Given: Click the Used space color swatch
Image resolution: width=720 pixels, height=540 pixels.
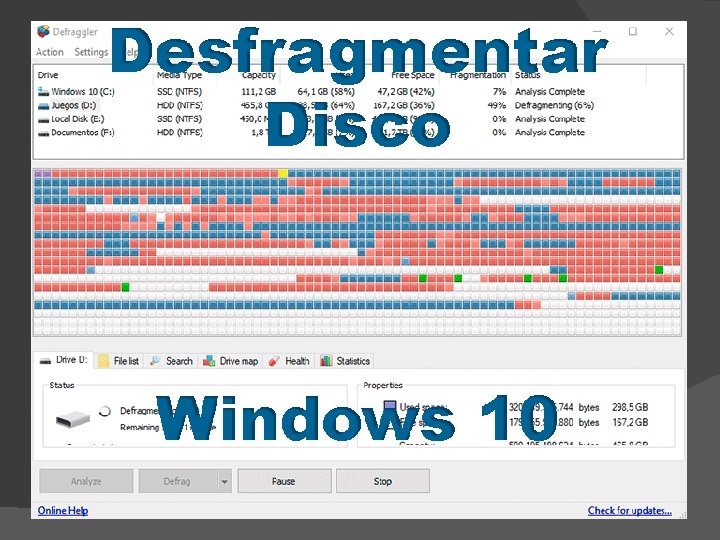Looking at the screenshot, I should coord(389,405).
